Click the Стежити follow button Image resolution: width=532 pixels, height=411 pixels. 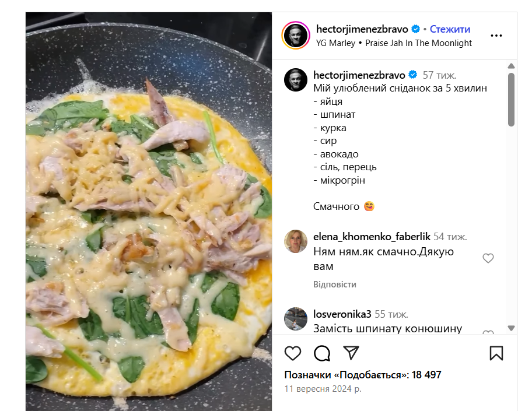point(450,29)
